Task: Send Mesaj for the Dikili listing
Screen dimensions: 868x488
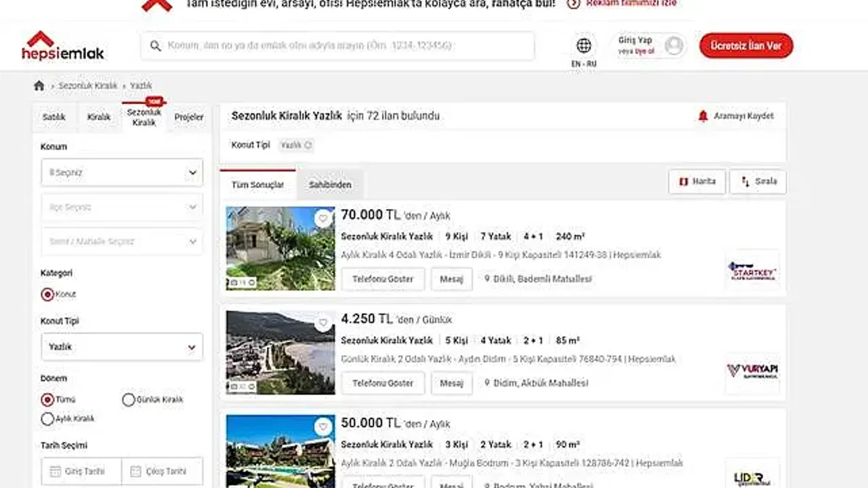Action: click(x=451, y=279)
